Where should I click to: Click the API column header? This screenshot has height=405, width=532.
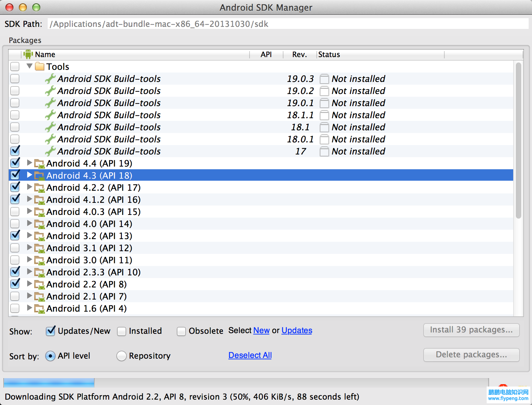(266, 54)
